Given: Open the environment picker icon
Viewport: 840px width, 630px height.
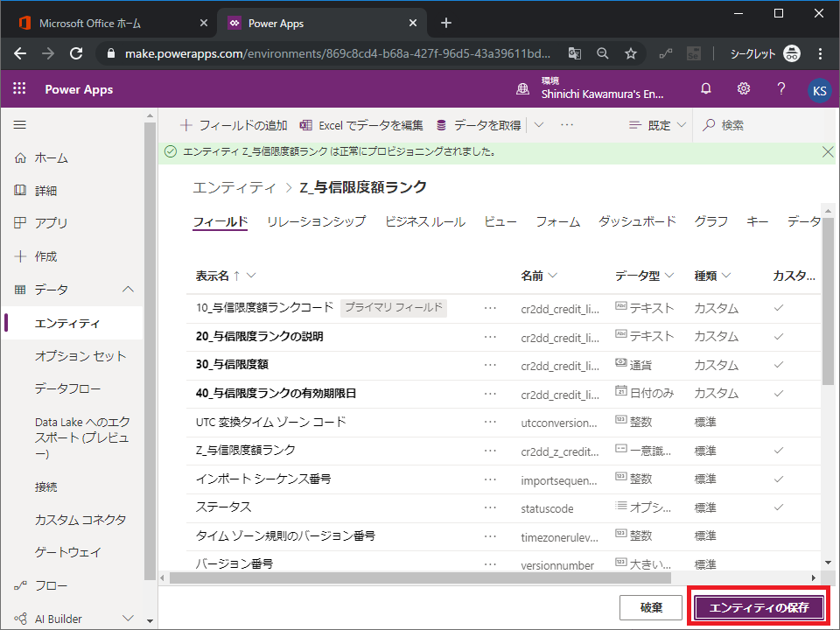Looking at the screenshot, I should [523, 88].
